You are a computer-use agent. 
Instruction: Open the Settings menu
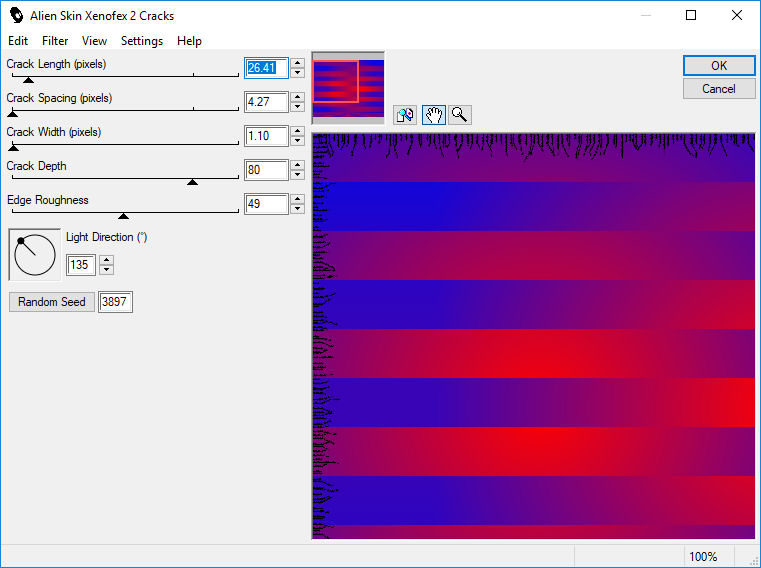coord(142,41)
